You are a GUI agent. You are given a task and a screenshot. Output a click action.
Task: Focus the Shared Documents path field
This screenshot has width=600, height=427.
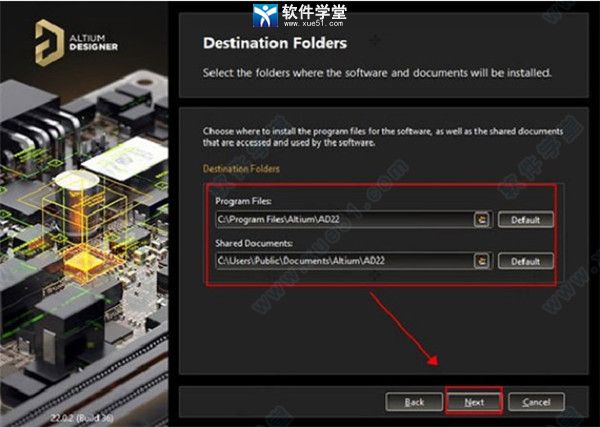point(342,261)
